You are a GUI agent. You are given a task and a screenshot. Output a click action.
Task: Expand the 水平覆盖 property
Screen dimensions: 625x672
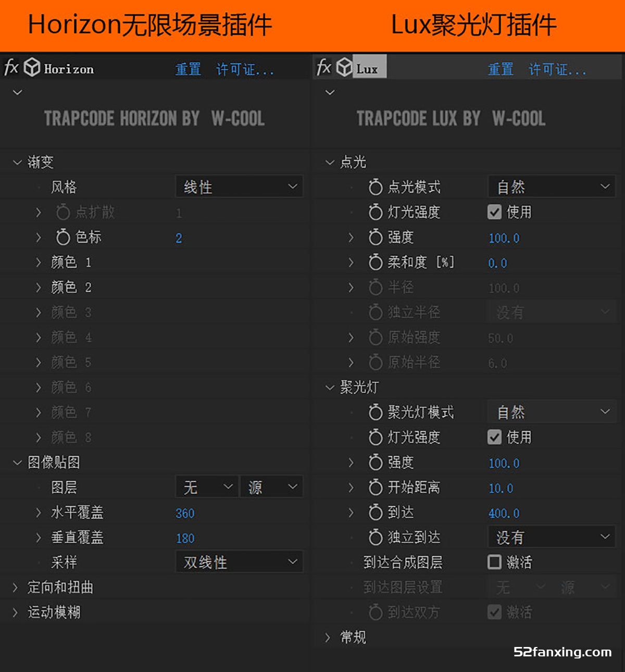(39, 513)
